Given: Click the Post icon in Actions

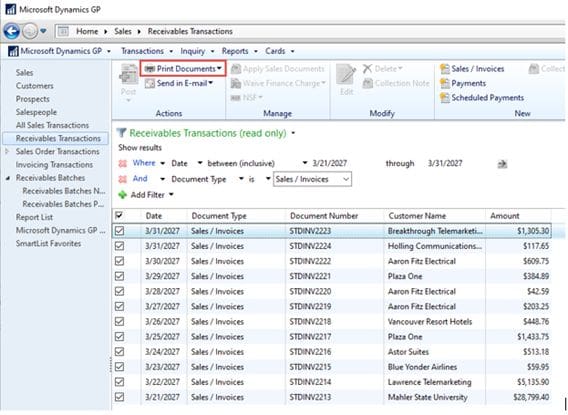Looking at the screenshot, I should tap(128, 75).
